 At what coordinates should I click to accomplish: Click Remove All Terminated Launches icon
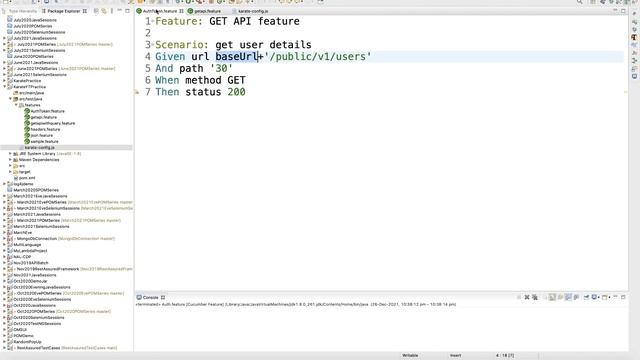[535, 298]
